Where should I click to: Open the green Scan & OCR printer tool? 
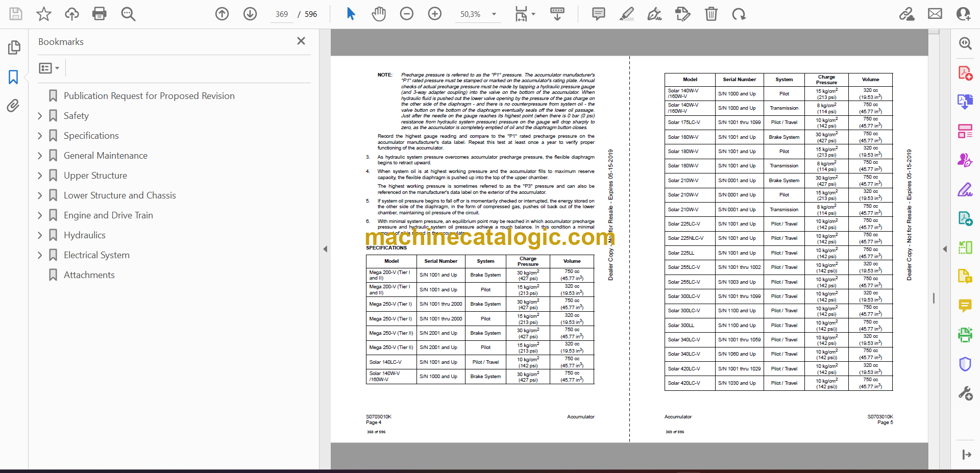(965, 335)
